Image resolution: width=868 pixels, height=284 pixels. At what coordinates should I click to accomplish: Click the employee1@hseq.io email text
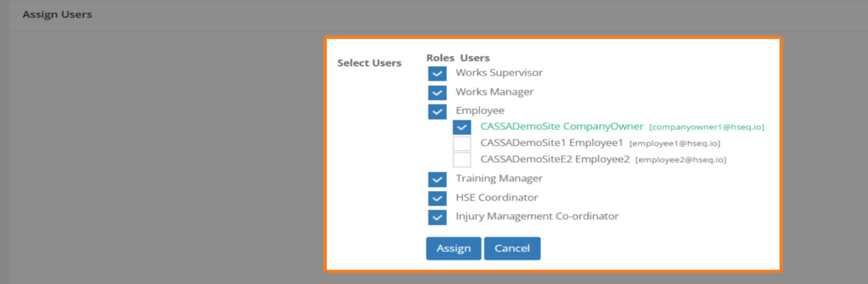(x=674, y=144)
